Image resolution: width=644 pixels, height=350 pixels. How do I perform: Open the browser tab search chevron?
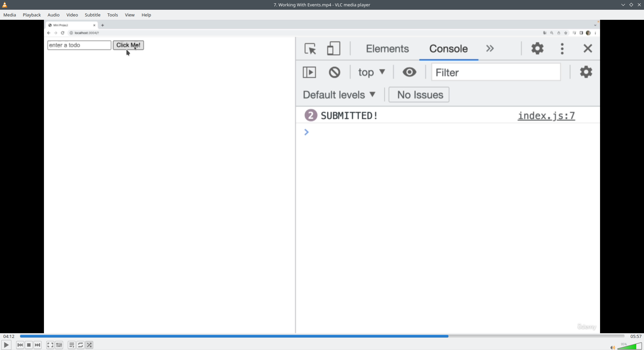(x=595, y=25)
